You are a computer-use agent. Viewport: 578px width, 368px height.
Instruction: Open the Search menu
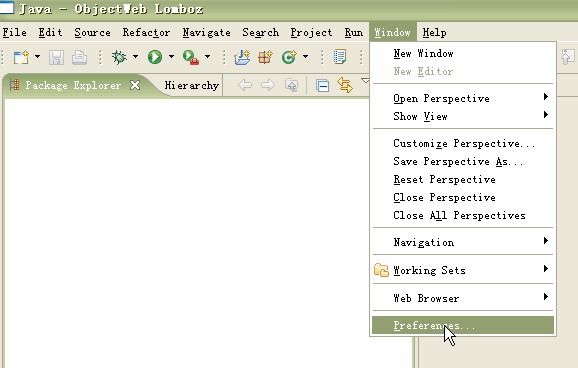point(261,32)
